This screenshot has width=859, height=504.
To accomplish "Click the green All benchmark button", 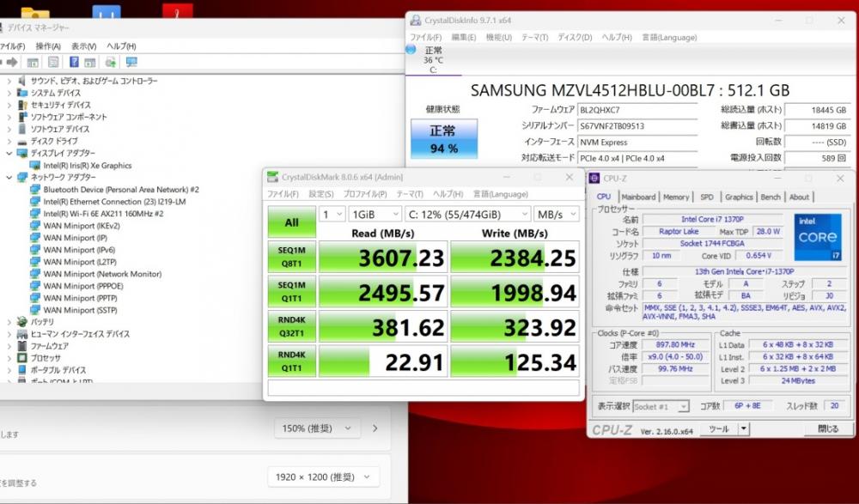I will [x=291, y=222].
